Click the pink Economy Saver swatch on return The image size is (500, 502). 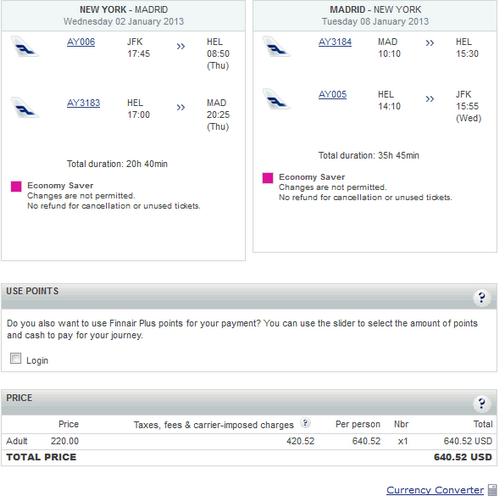(x=268, y=178)
